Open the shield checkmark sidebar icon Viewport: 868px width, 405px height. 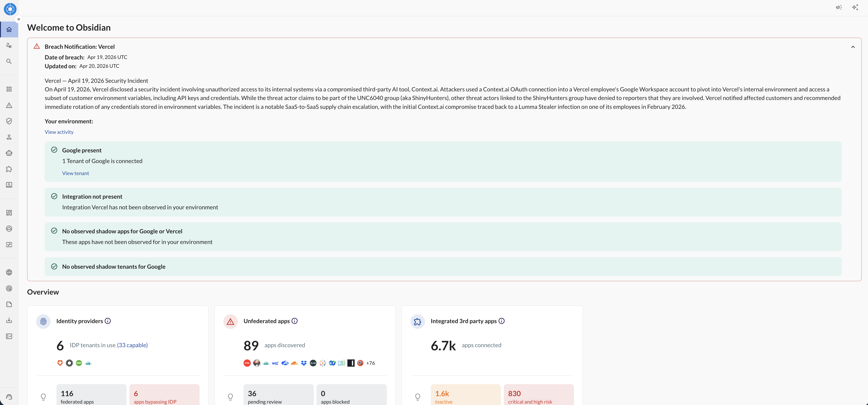click(x=9, y=121)
